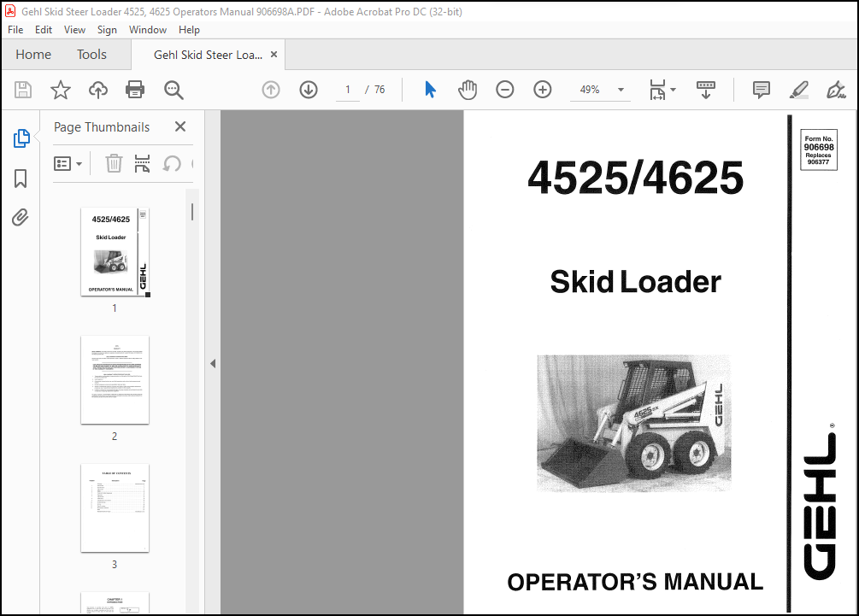The height and width of the screenshot is (616, 859).
Task: Click the Form No. 906698 box
Action: point(819,150)
